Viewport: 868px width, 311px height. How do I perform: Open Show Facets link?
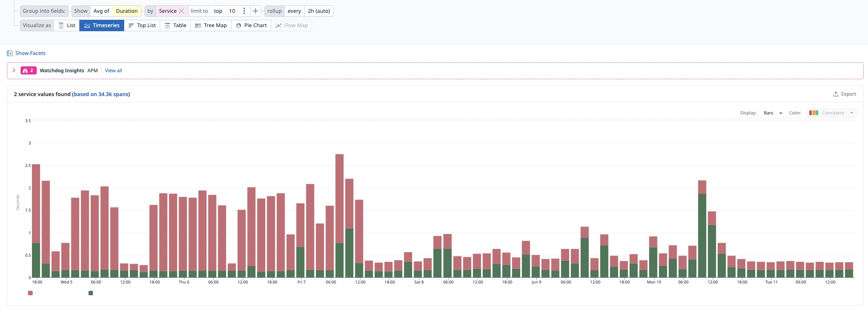[x=30, y=53]
